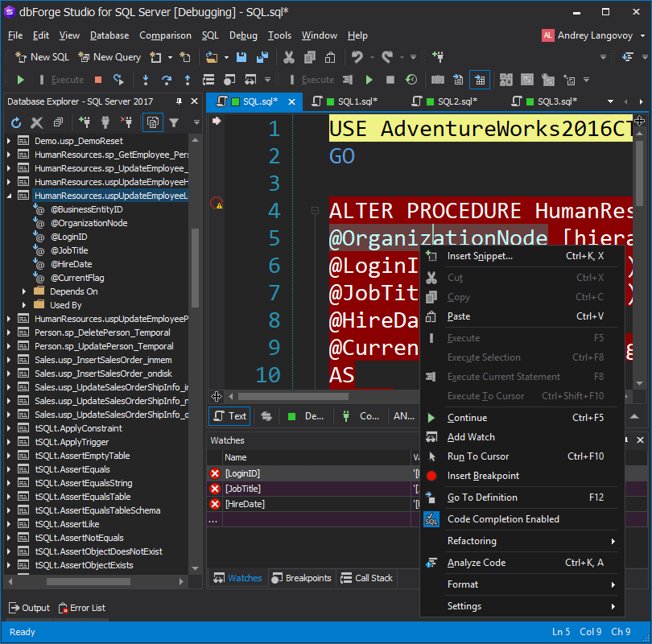Collapse the ALTER PROCEDURE code fold
The width and height of the screenshot is (652, 644).
(315, 211)
